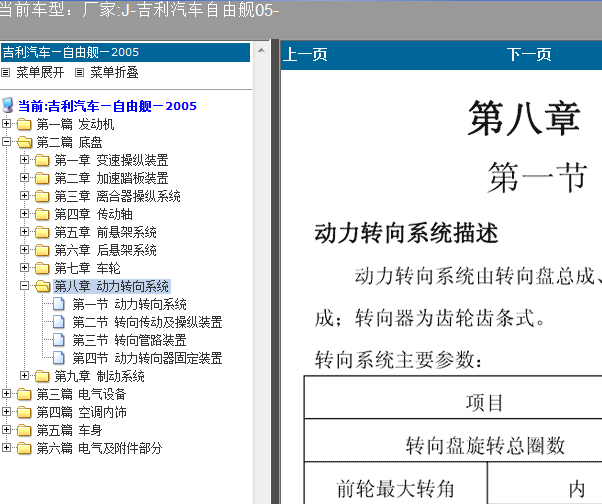Click folder icon of 第九章 制动系统
Image resolution: width=602 pixels, height=504 pixels.
coord(42,376)
